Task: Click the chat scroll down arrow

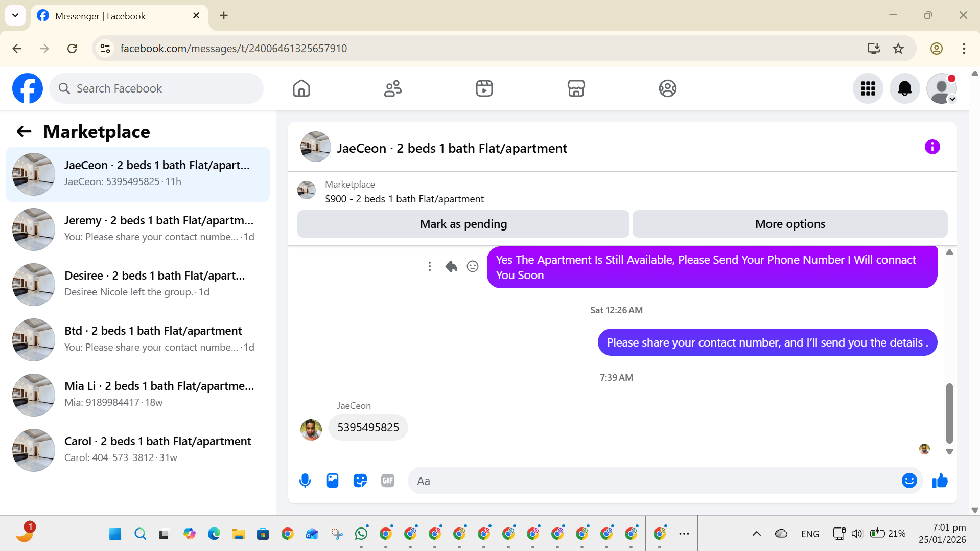Action: click(x=949, y=452)
